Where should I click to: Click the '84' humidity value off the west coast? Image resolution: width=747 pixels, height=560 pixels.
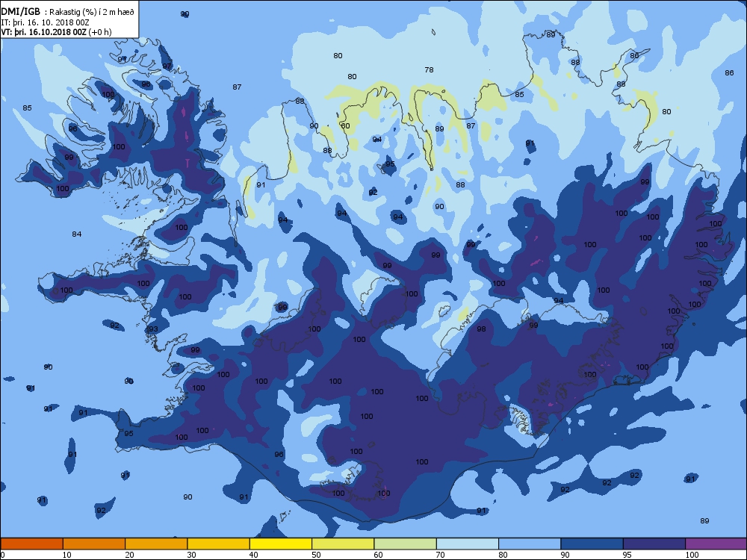click(x=77, y=234)
